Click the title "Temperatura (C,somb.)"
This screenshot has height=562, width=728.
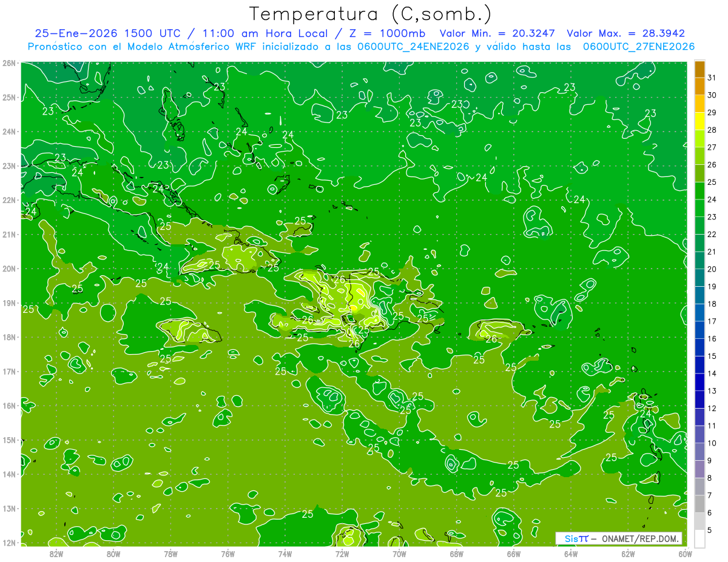(371, 15)
